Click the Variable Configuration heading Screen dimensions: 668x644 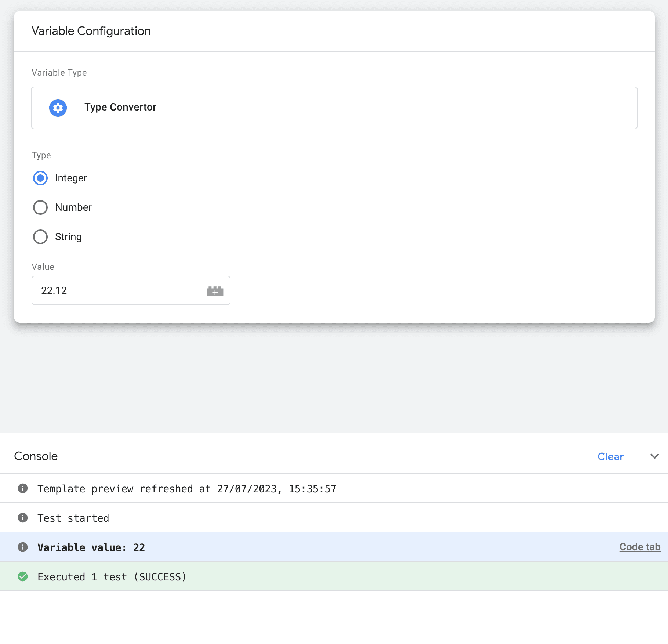click(x=91, y=31)
